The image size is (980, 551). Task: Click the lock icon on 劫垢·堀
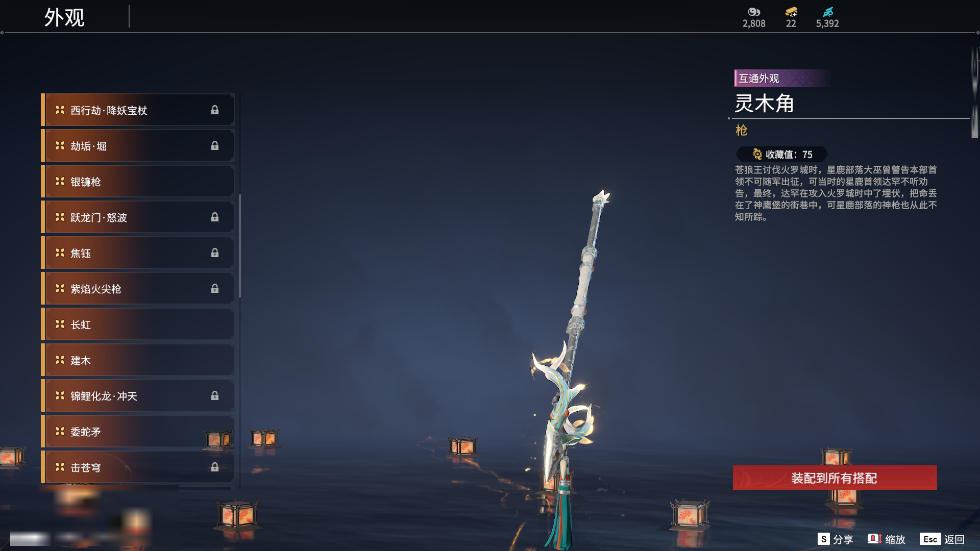click(x=215, y=146)
